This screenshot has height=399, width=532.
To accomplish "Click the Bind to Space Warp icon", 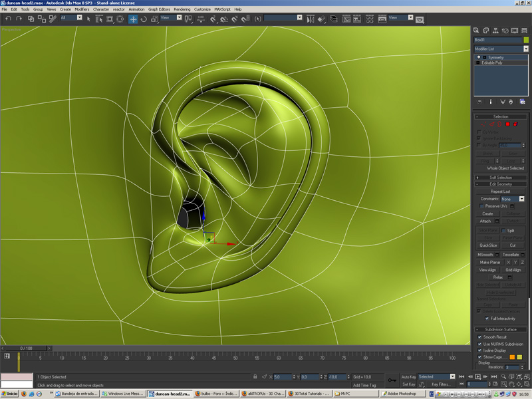I will click(53, 19).
